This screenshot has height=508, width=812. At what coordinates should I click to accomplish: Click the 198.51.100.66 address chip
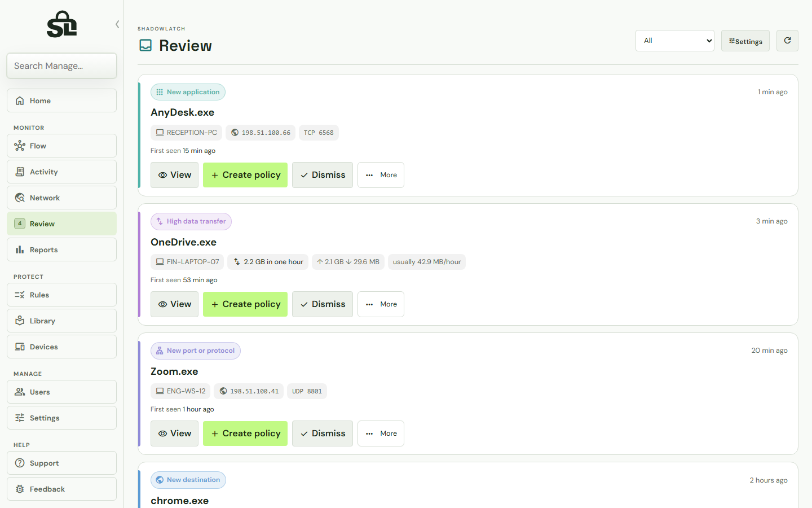[261, 133]
